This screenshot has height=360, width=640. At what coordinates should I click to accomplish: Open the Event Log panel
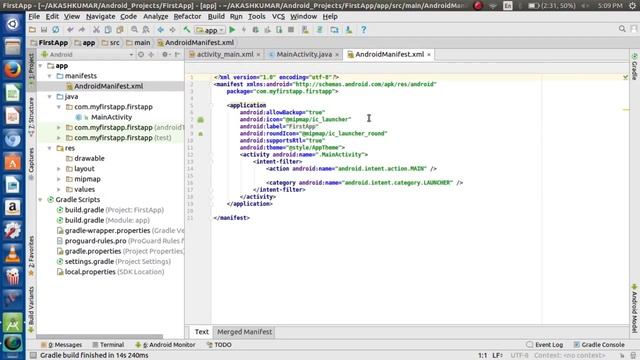(x=544, y=345)
